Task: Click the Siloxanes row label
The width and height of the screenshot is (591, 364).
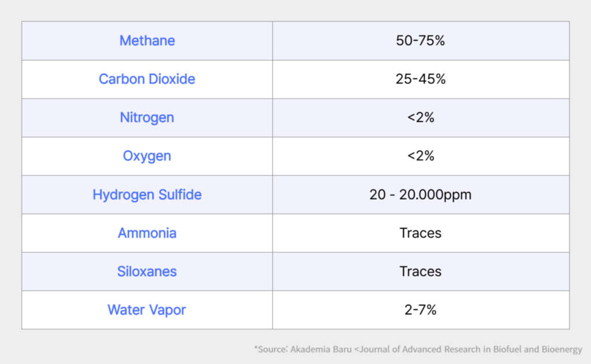Action: [147, 271]
